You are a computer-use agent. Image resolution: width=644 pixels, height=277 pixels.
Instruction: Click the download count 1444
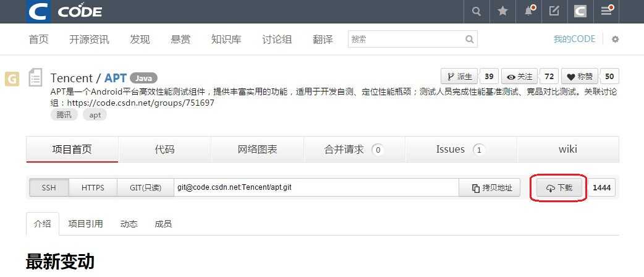(x=602, y=188)
